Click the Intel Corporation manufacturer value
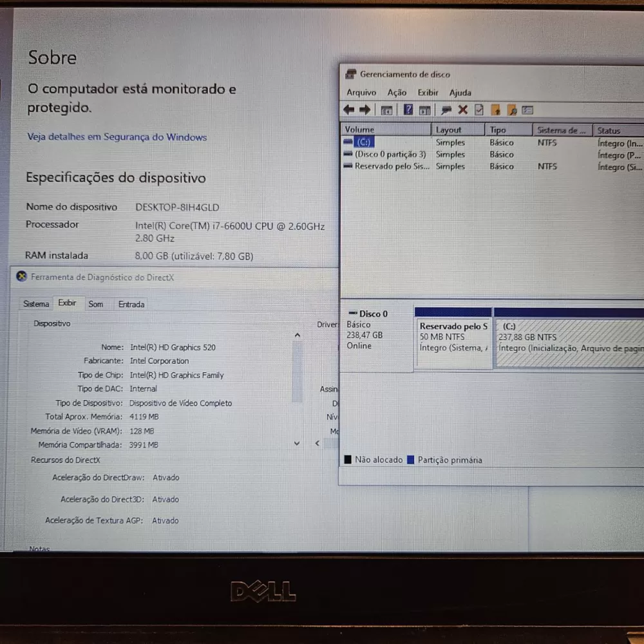 coord(159,361)
